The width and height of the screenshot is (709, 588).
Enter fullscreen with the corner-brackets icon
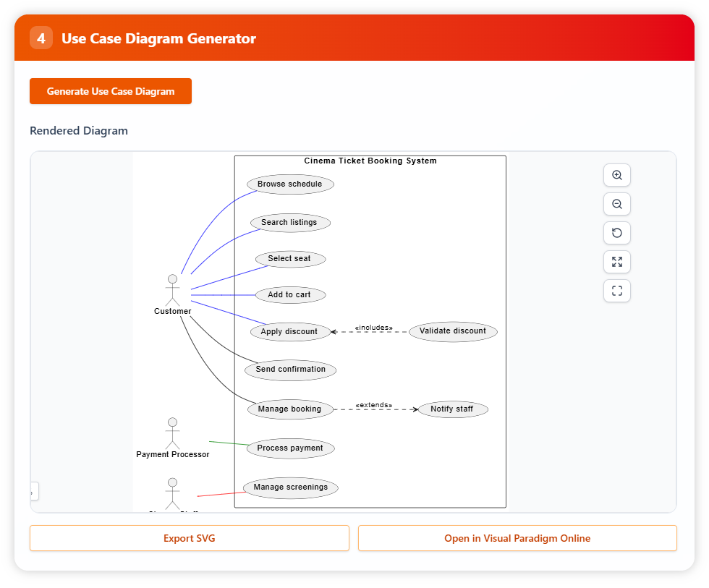617,291
